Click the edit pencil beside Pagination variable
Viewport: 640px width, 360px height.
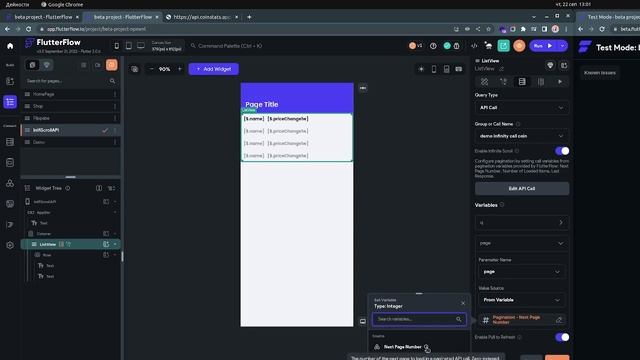559,320
